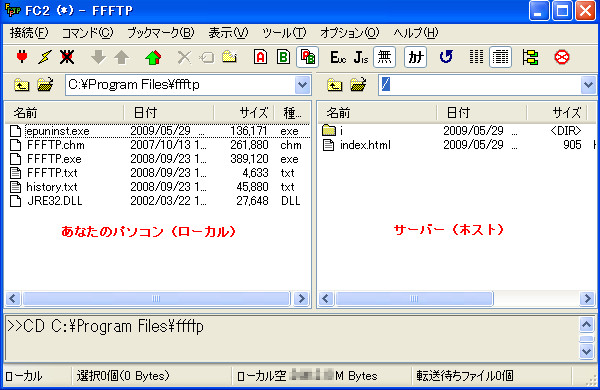
Task: Click the gray down-arrow Download icon
Action: pyautogui.click(x=98, y=57)
